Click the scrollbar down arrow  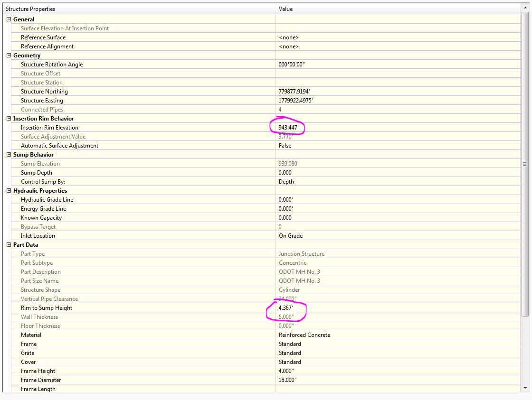(525, 388)
